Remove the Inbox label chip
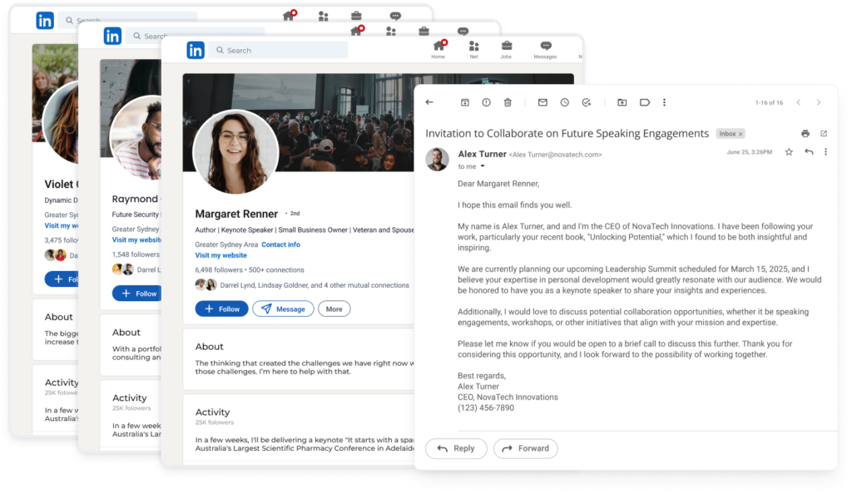 click(741, 133)
